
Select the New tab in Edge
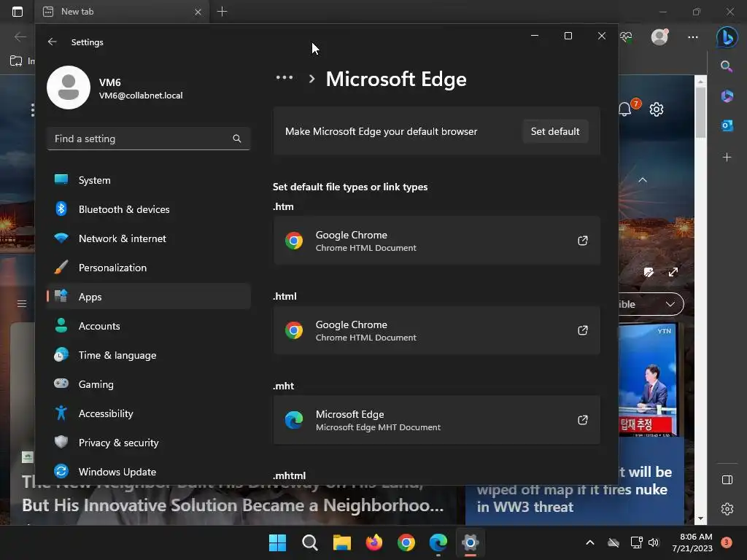coord(122,12)
